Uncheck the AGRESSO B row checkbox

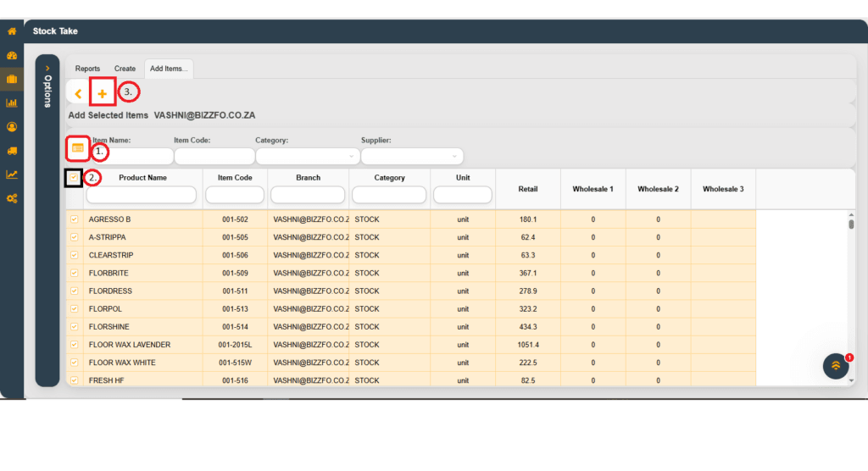(x=74, y=219)
